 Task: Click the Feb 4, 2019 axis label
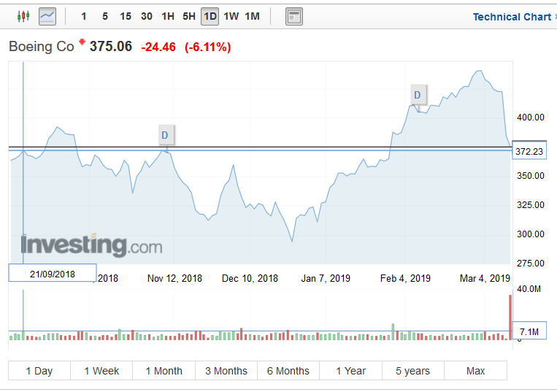pos(405,278)
